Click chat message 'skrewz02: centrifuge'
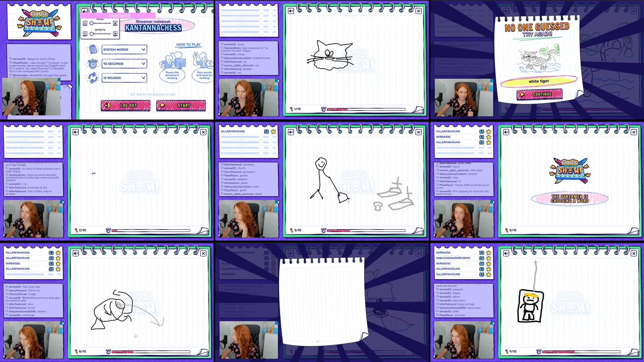This screenshot has height=362, width=644. [20, 315]
